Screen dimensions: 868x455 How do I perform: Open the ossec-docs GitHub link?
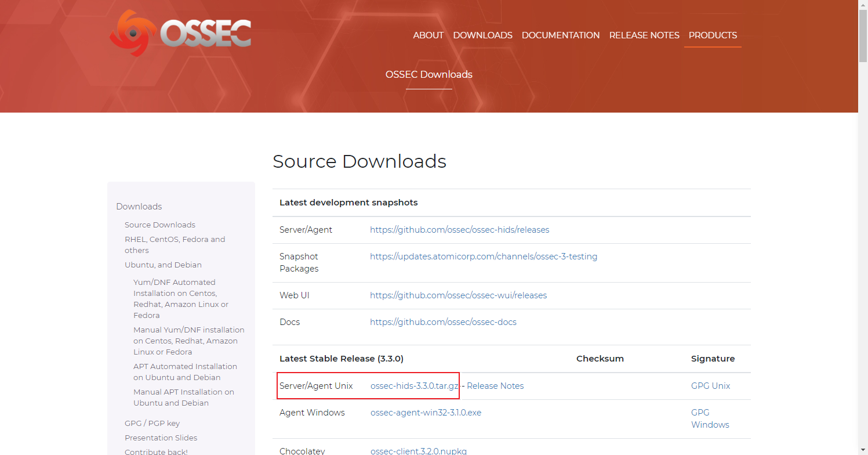(444, 322)
